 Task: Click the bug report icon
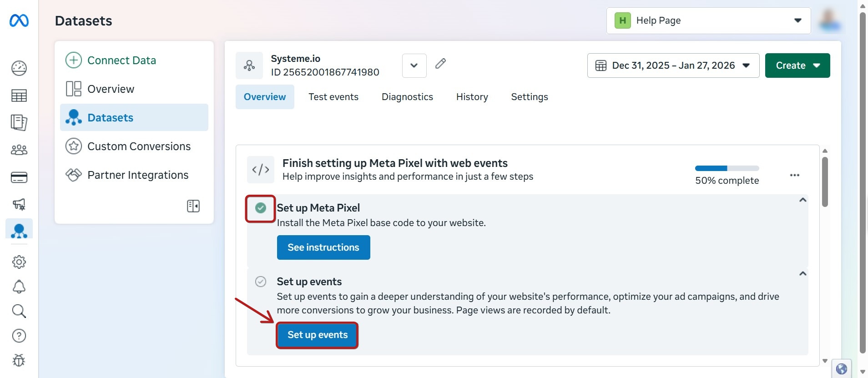(19, 360)
